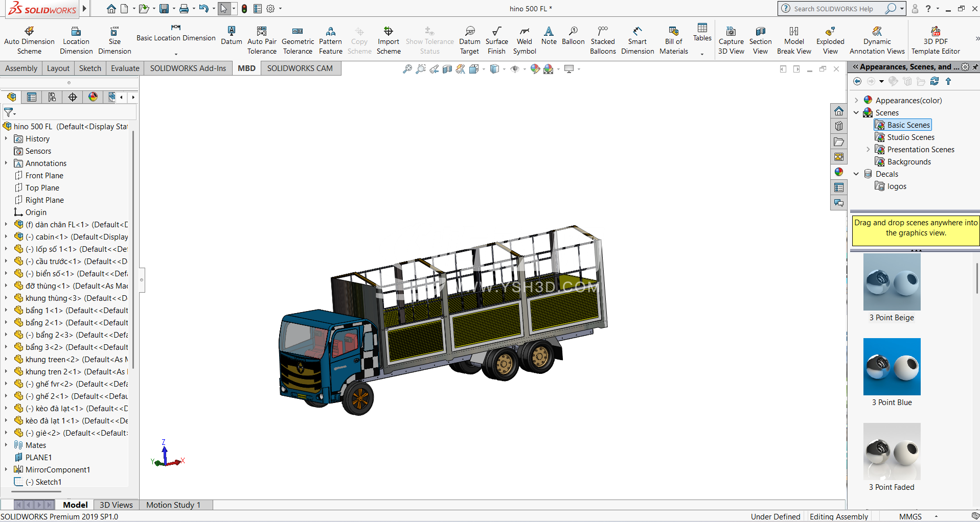The image size is (980, 522).
Task: Expand the History folder in tree
Action: tap(6, 138)
